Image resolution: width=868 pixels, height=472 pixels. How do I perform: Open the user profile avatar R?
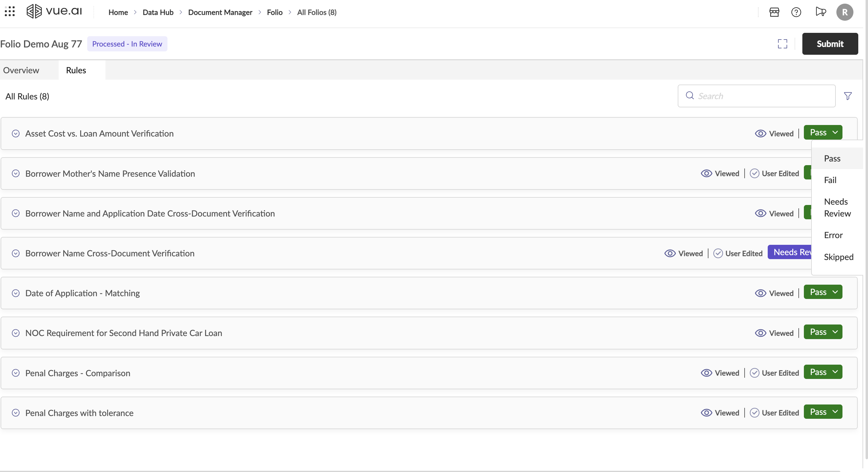point(844,12)
